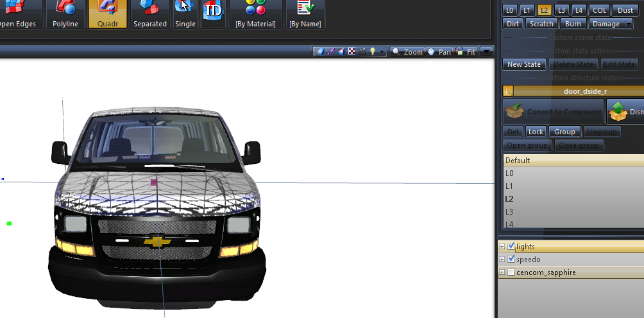Uncheck the lights checkbox
This screenshot has width=644, height=318.
[511, 247]
